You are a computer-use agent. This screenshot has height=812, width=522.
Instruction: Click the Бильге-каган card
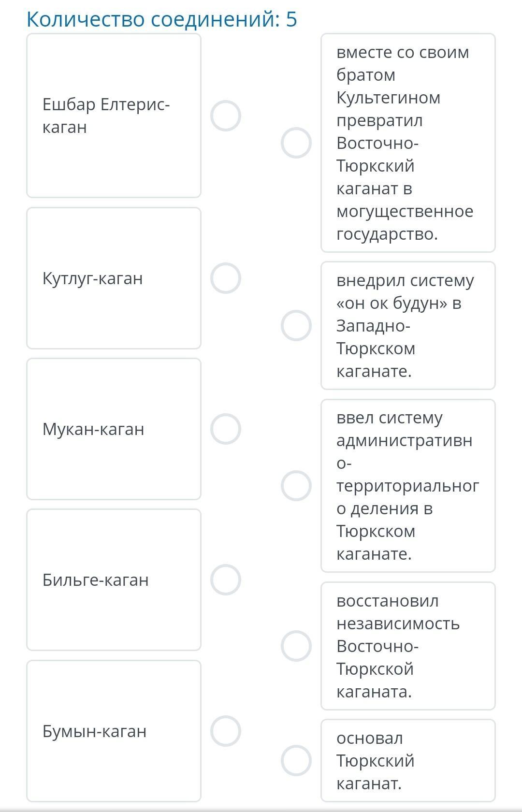point(114,580)
